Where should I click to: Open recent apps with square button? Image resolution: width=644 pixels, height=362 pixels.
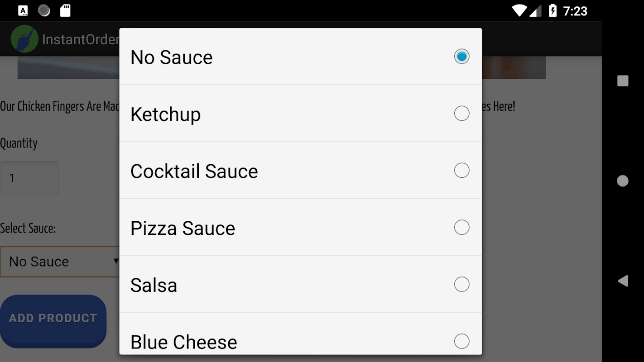pos(623,81)
